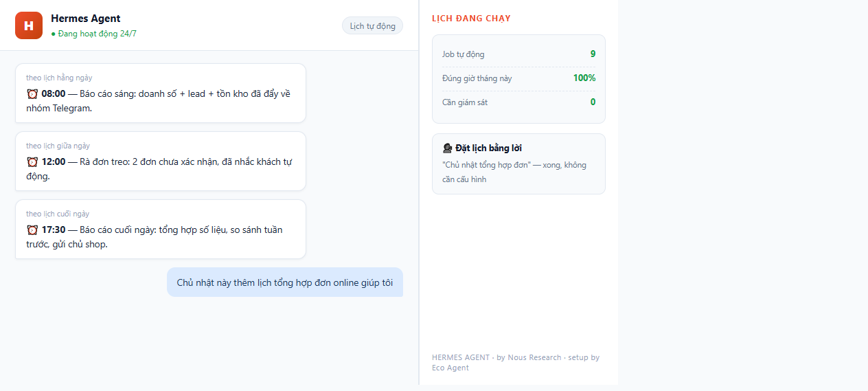
Task: Click the theo lịch cuối ngày label
Action: [58, 214]
